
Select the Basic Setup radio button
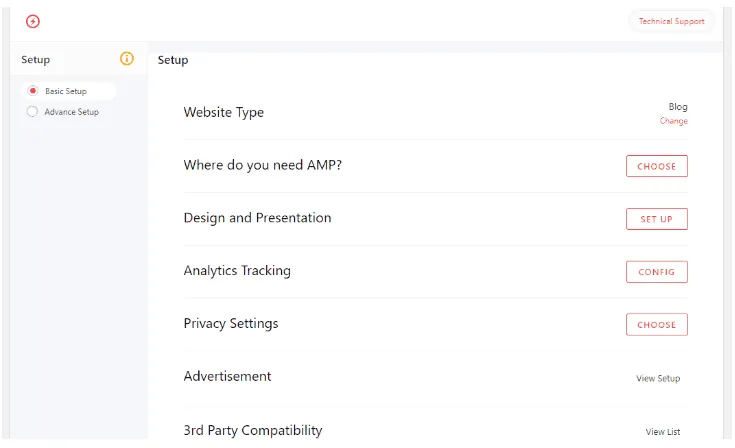pos(33,91)
